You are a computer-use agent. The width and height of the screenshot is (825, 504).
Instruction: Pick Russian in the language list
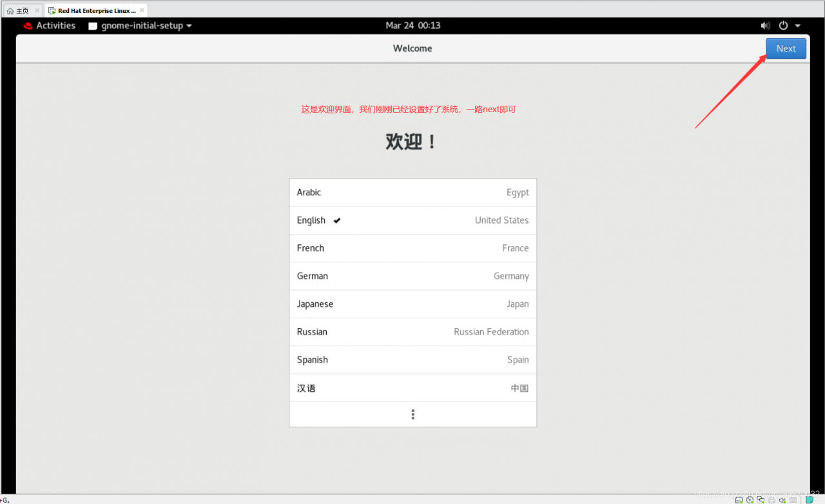pos(412,332)
